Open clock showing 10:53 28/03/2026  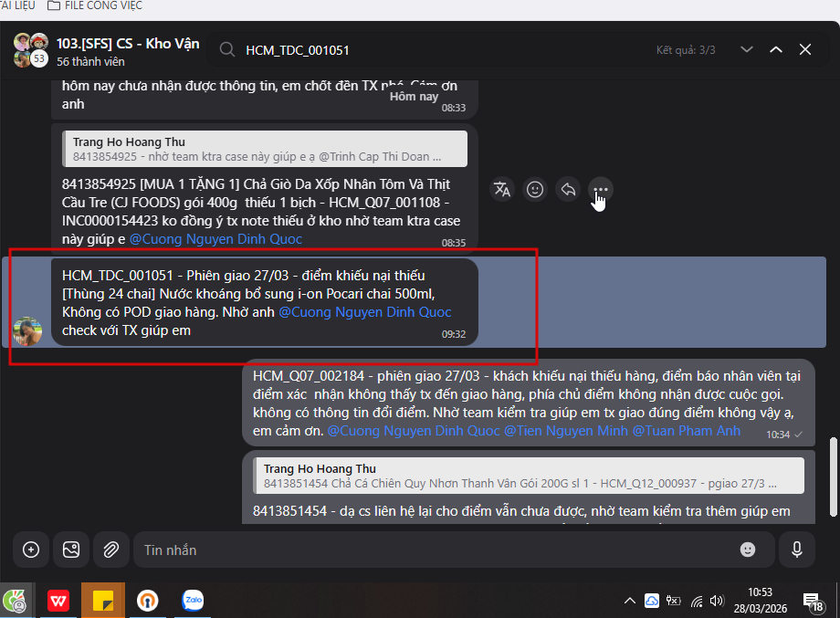(760, 601)
